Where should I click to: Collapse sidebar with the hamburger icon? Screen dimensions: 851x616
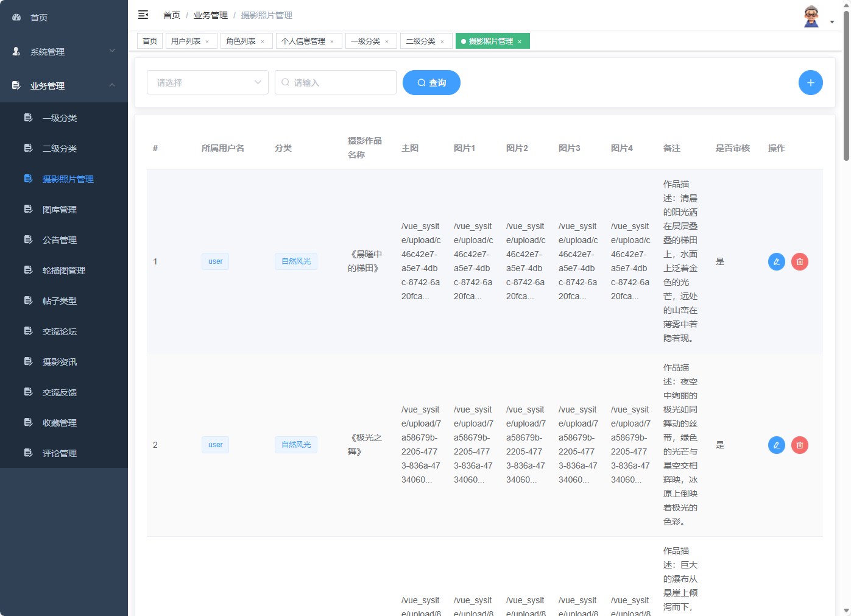pyautogui.click(x=143, y=15)
